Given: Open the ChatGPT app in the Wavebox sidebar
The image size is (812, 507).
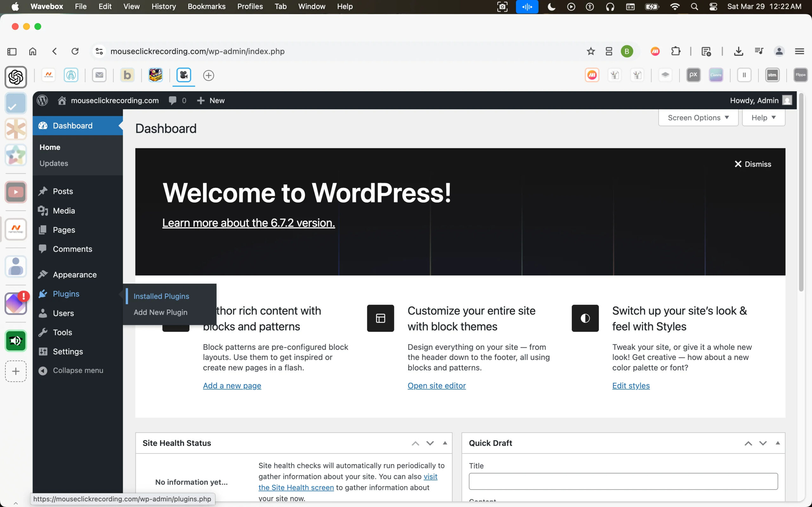Looking at the screenshot, I should 16,77.
